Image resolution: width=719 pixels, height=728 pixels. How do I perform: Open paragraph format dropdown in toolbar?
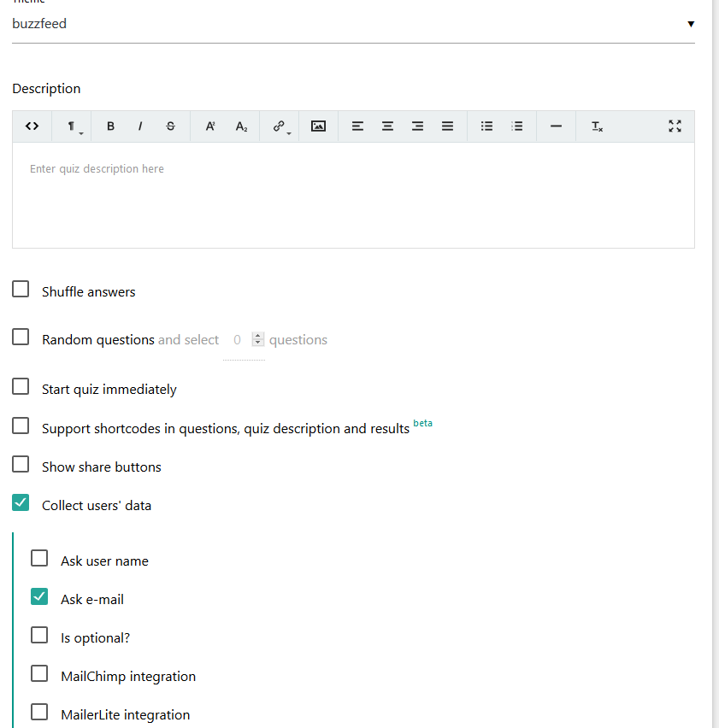[x=72, y=126]
